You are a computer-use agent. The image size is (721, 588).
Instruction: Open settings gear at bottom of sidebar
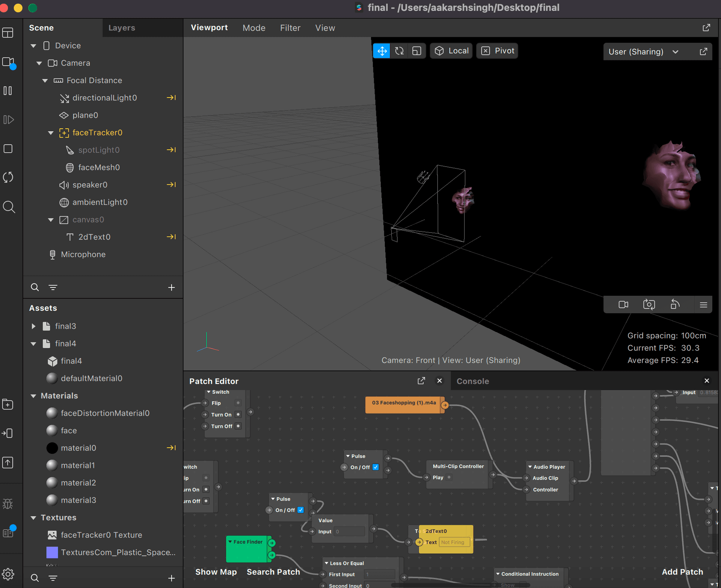[8, 574]
